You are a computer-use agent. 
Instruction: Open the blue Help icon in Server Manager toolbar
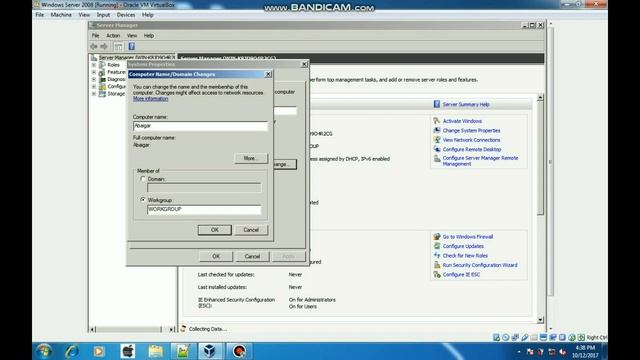pos(131,47)
